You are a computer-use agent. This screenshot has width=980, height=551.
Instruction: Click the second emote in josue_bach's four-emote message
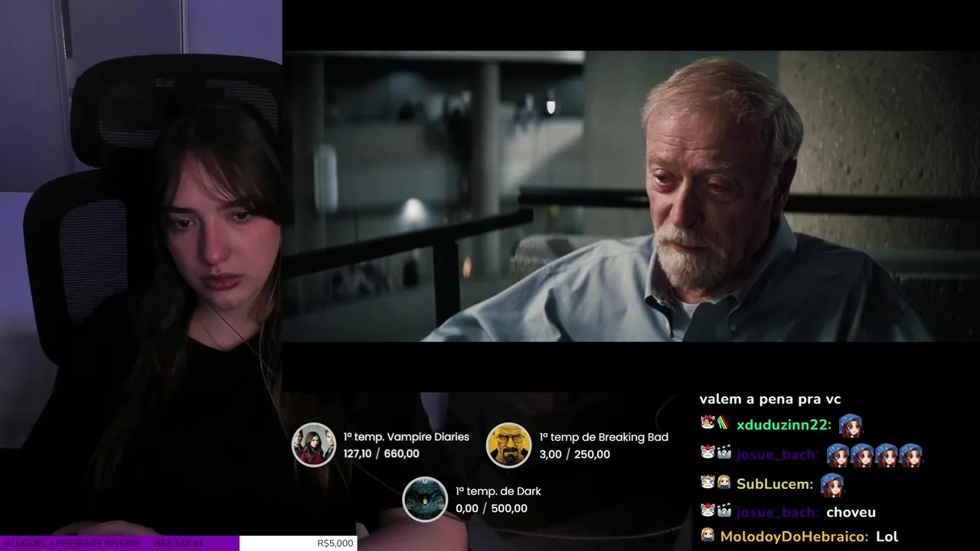pos(862,455)
